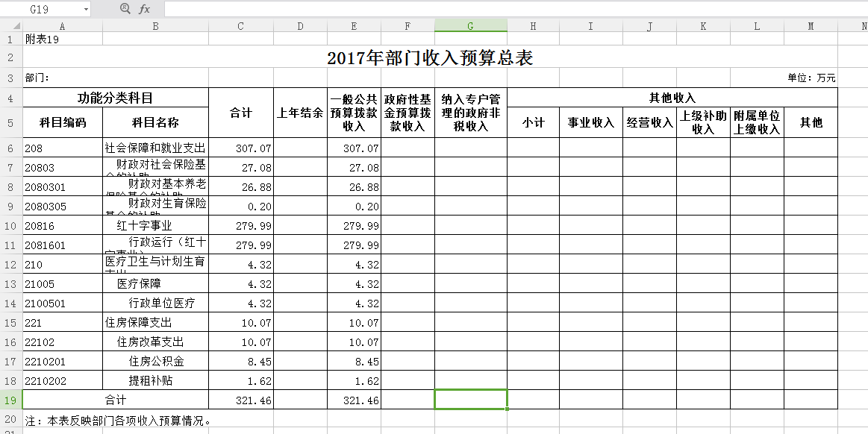The height and width of the screenshot is (434, 868).
Task: Click subject code 2080305 cell
Action: tap(63, 207)
